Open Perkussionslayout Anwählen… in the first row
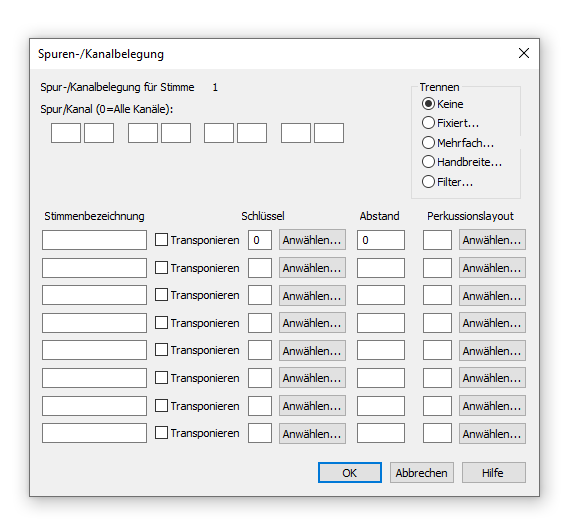The height and width of the screenshot is (532, 572). [492, 240]
